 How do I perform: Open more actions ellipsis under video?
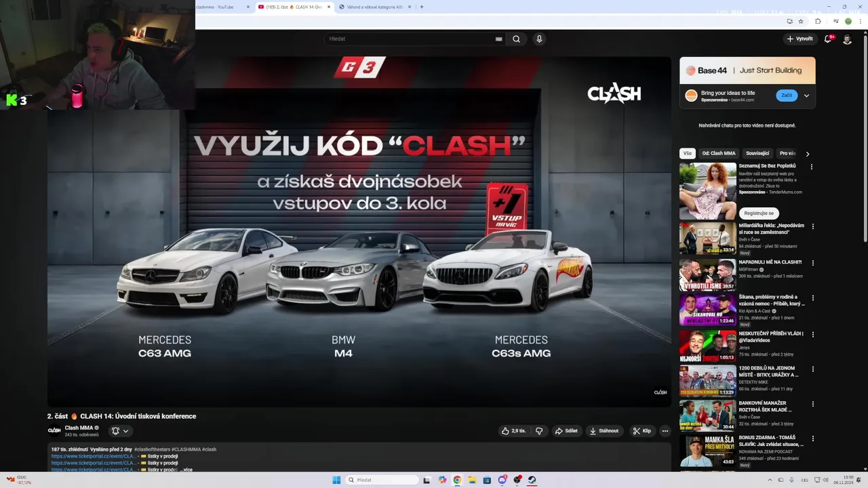(665, 430)
